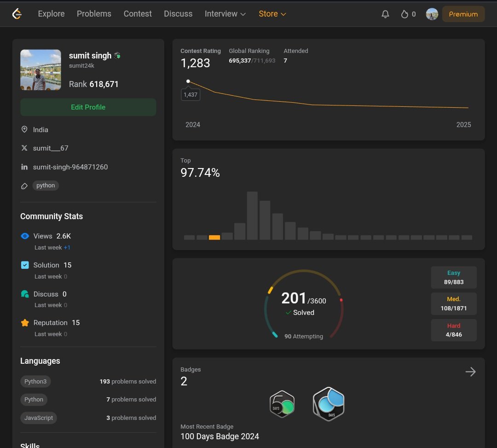The height and width of the screenshot is (448, 497).
Task: Click the Views eye icon
Action: coord(25,236)
